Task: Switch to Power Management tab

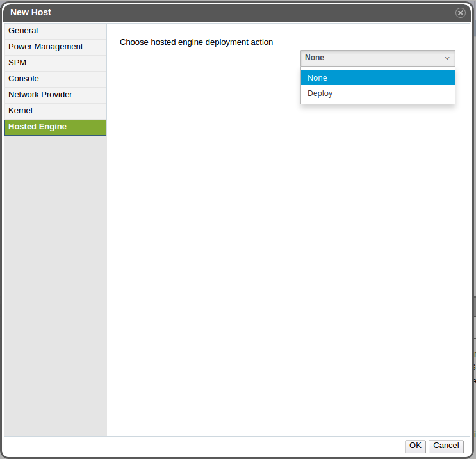Action: 55,47
